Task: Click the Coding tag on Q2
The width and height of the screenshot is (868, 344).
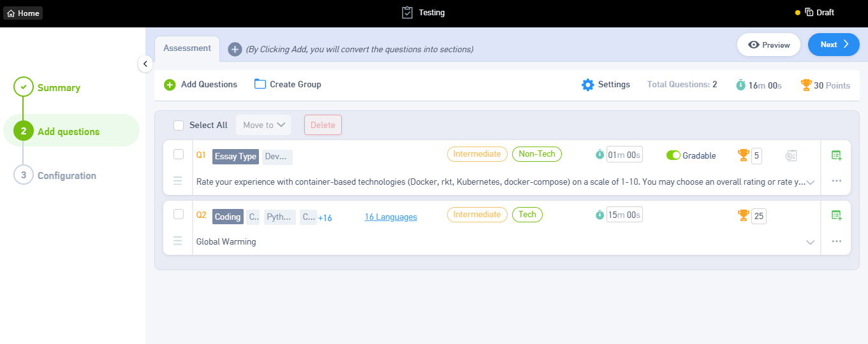Action: click(x=228, y=217)
